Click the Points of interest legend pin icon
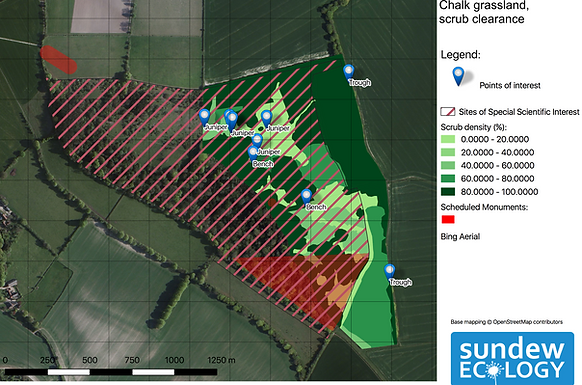This screenshot has height=385, width=582. (x=459, y=77)
